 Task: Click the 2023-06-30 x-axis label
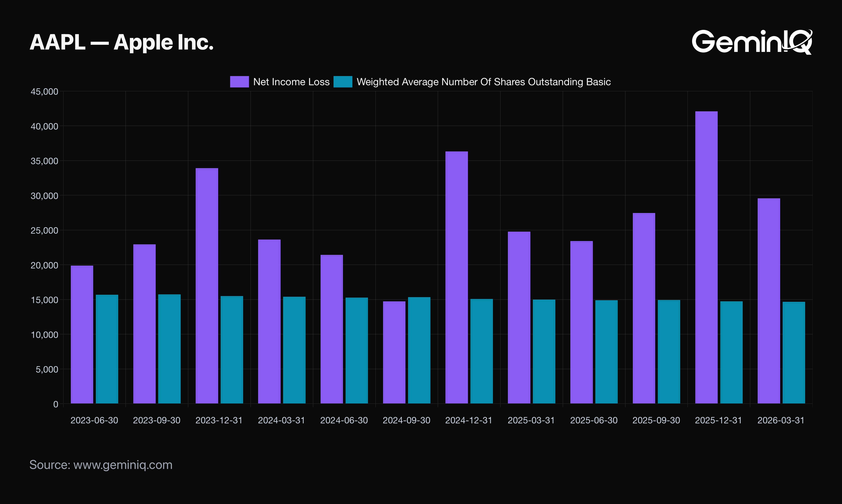tap(94, 420)
